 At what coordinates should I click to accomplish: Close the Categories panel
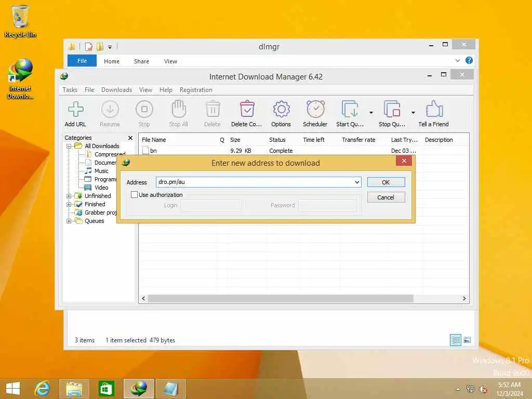(130, 138)
